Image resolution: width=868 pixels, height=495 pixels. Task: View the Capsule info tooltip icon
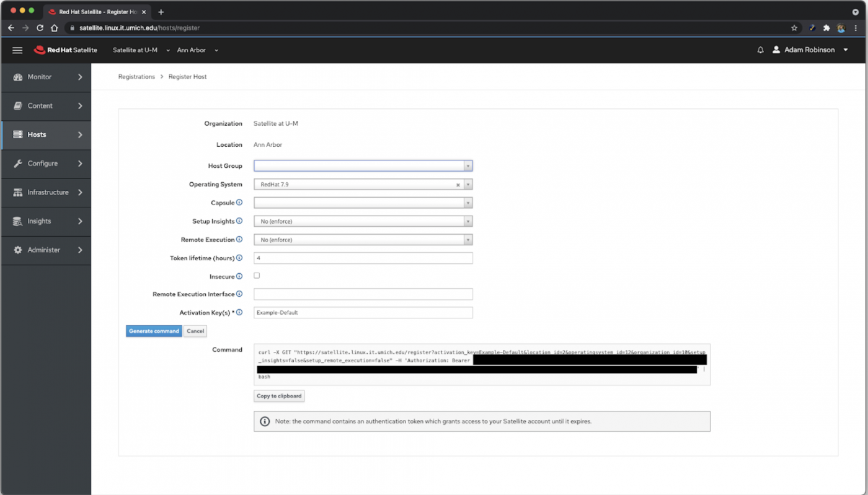pos(240,203)
